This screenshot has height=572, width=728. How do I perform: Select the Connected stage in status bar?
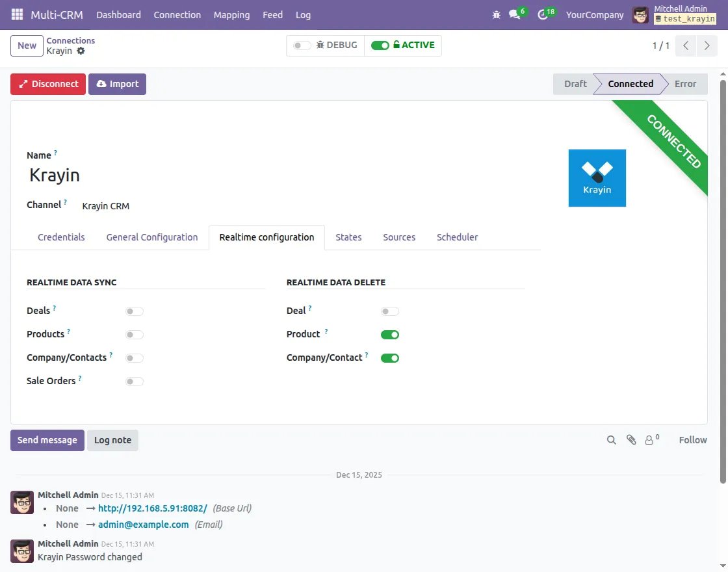[x=629, y=84]
